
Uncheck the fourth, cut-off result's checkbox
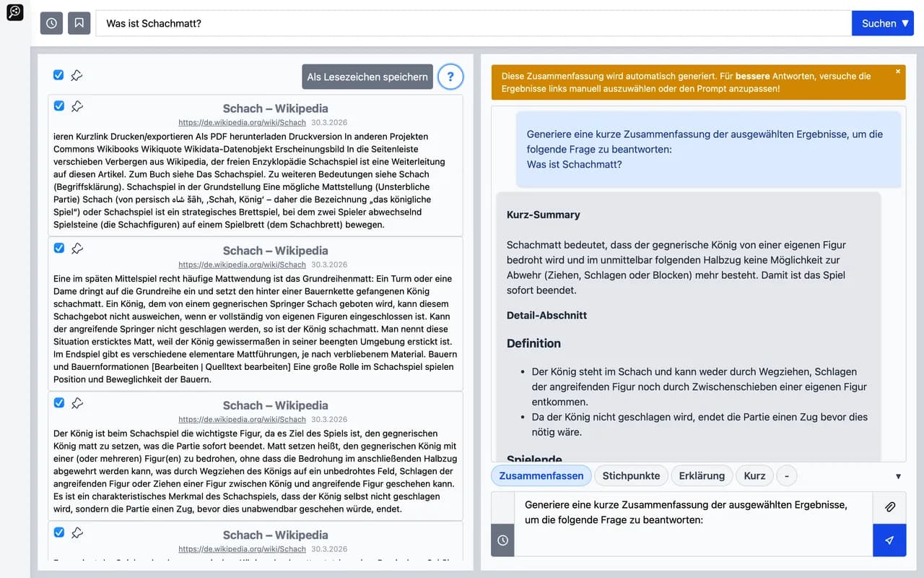tap(59, 532)
